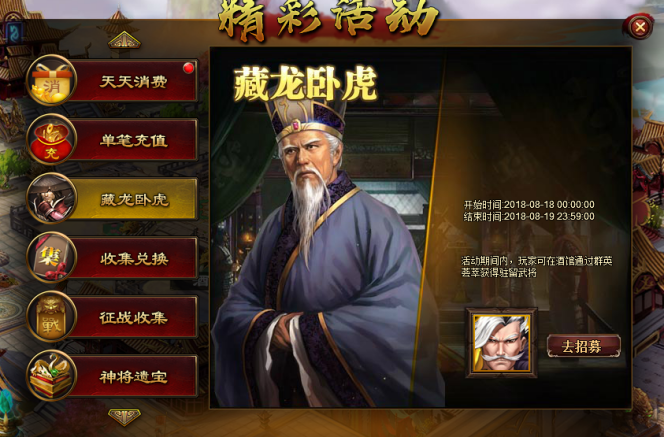Screen dimensions: 664x438
Task: Click the 戰 banner icon
Action: [x=52, y=316]
